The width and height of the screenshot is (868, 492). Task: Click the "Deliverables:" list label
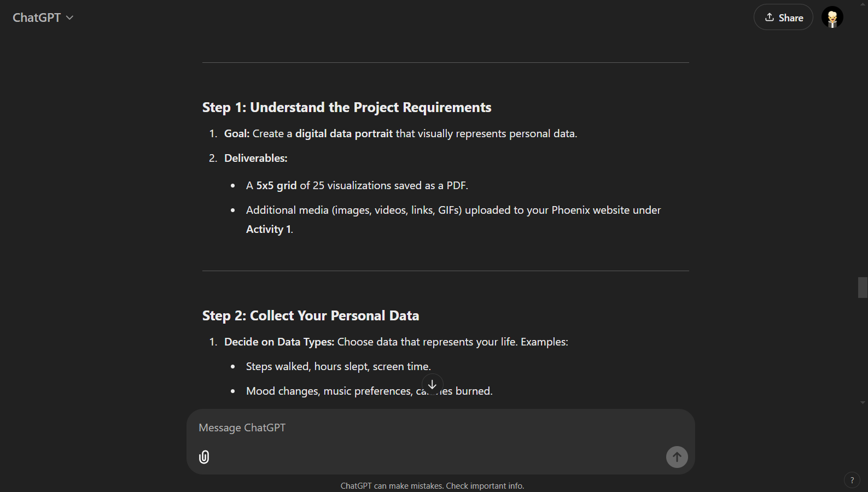pos(255,159)
